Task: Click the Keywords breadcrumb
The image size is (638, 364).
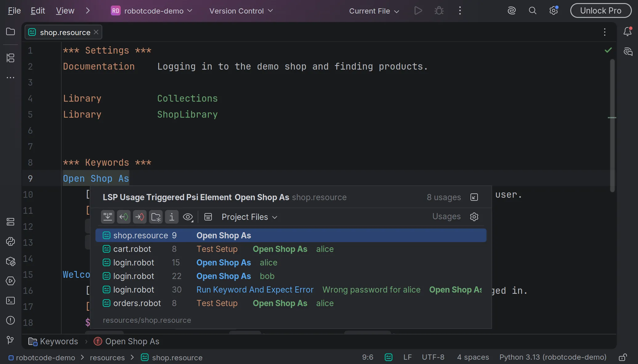Action: coord(53,342)
